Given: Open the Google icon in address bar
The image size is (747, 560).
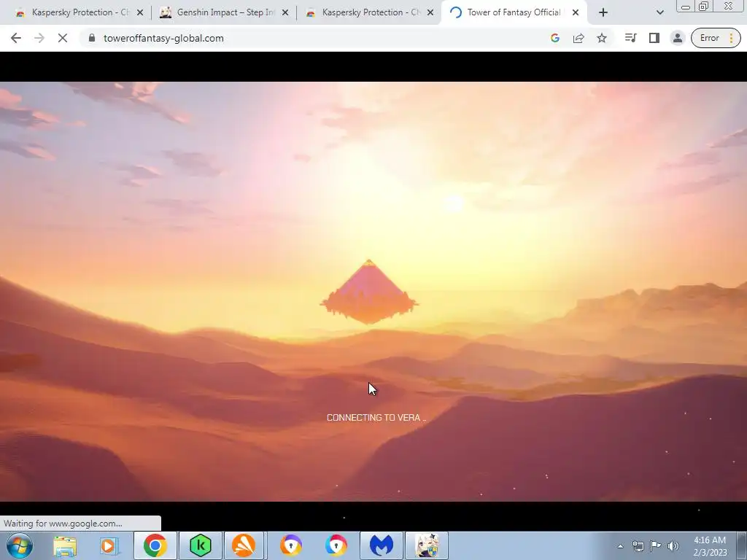Looking at the screenshot, I should [x=555, y=38].
